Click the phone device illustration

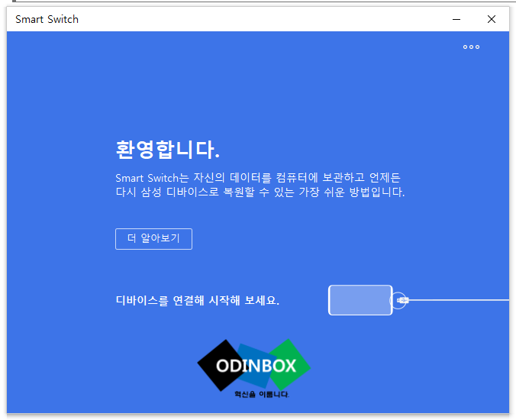coord(360,300)
